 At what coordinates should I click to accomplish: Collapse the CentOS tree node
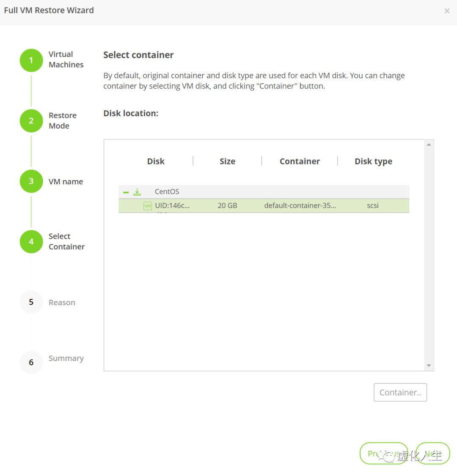pos(126,192)
